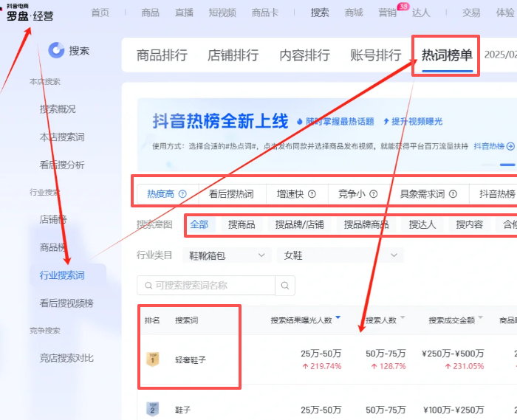
Task: Open 首页 in top navigation
Action: tap(100, 13)
